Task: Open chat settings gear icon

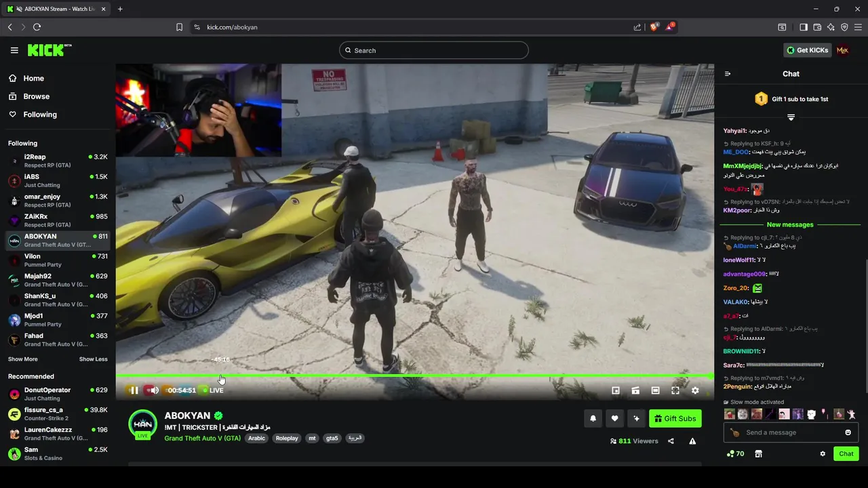Action: 823,454
